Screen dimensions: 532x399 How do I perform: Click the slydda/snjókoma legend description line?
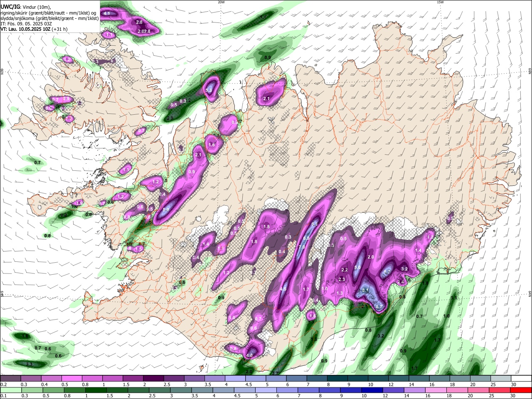point(49,18)
